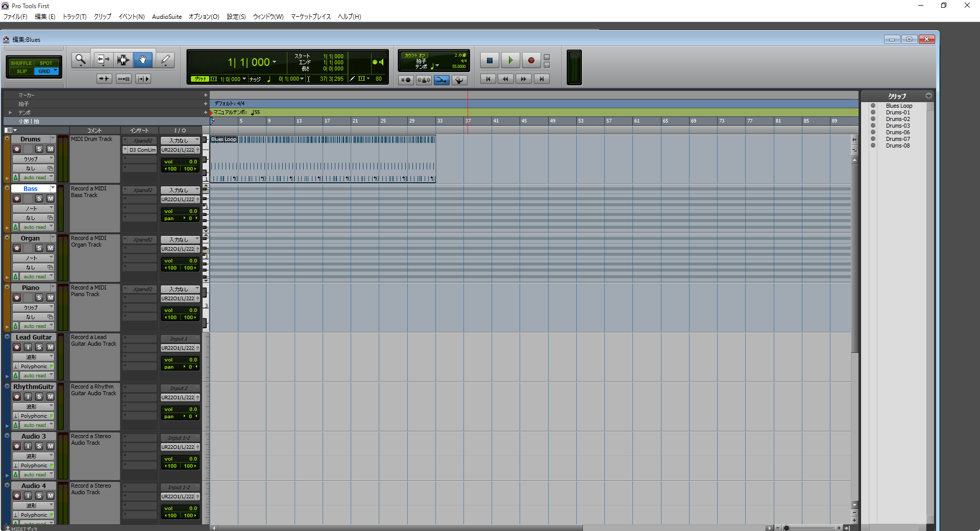980x531 pixels.
Task: Click the Record transport button
Action: click(531, 60)
